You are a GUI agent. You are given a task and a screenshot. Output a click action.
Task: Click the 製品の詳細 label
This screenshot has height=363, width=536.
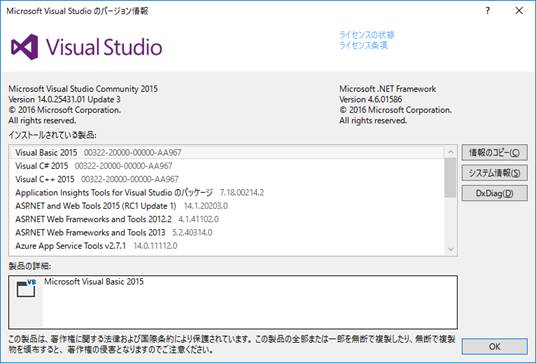coord(30,266)
